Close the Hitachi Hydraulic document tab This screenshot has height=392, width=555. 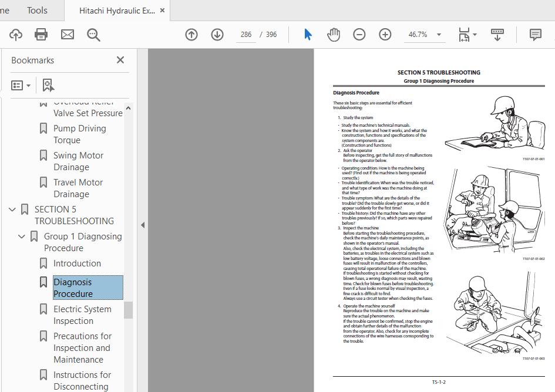pos(163,11)
